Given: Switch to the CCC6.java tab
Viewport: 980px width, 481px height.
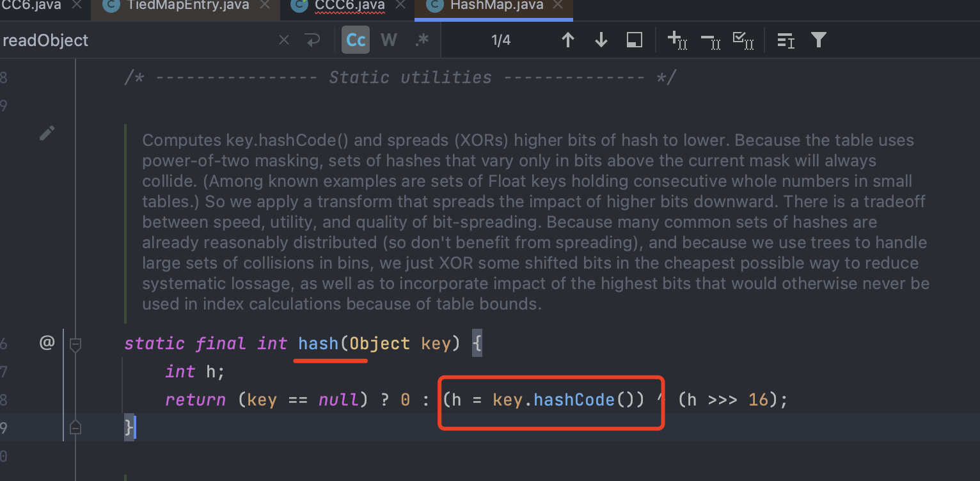Looking at the screenshot, I should (349, 6).
